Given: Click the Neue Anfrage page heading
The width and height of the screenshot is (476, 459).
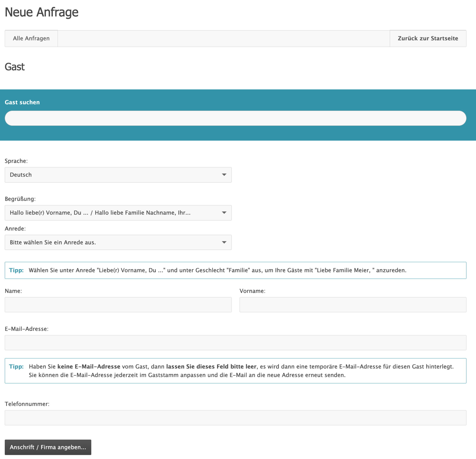Looking at the screenshot, I should [x=42, y=12].
